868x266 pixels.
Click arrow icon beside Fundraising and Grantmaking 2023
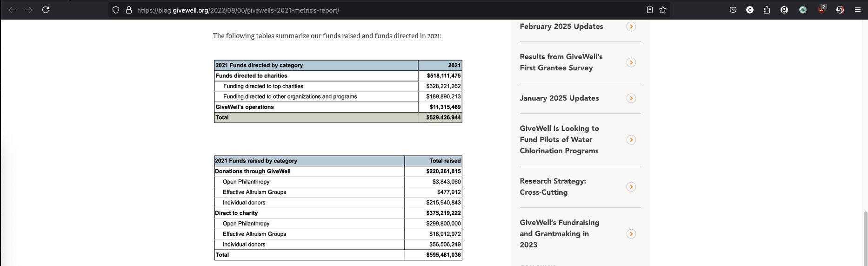coord(631,234)
